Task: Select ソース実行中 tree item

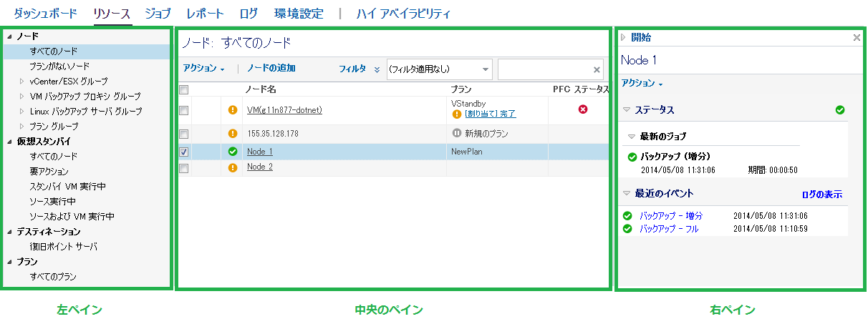Action: (x=52, y=202)
